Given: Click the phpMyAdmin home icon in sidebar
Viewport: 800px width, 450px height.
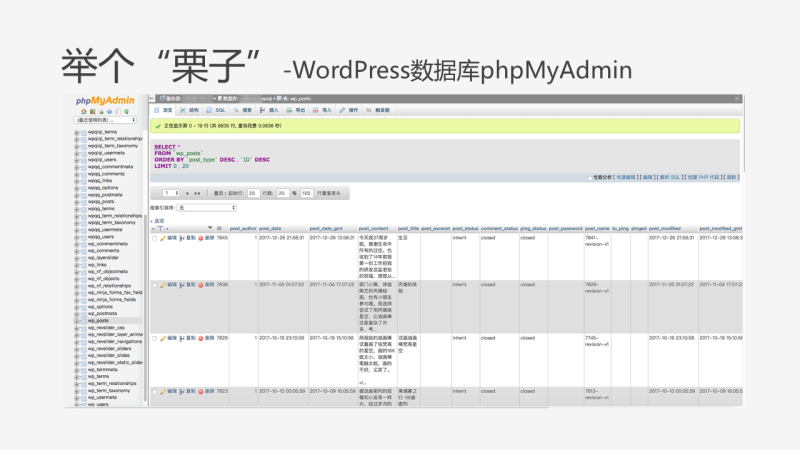Looking at the screenshot, I should (84, 111).
